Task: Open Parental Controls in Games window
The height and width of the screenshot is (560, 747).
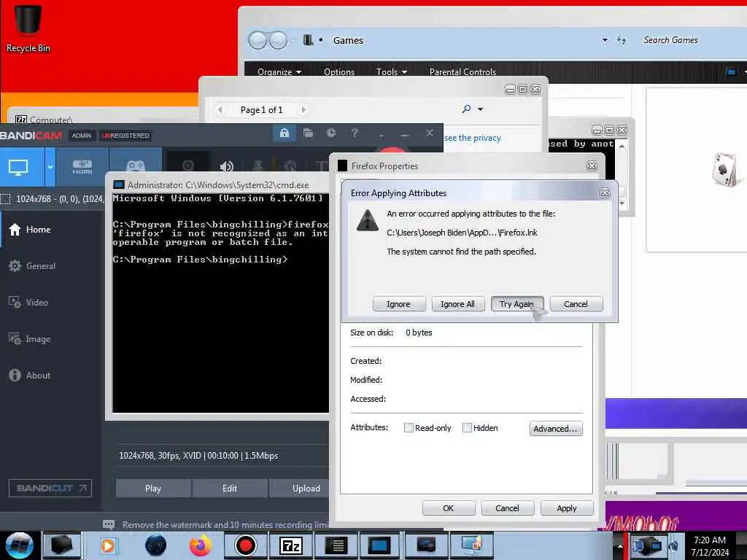Action: (x=462, y=72)
